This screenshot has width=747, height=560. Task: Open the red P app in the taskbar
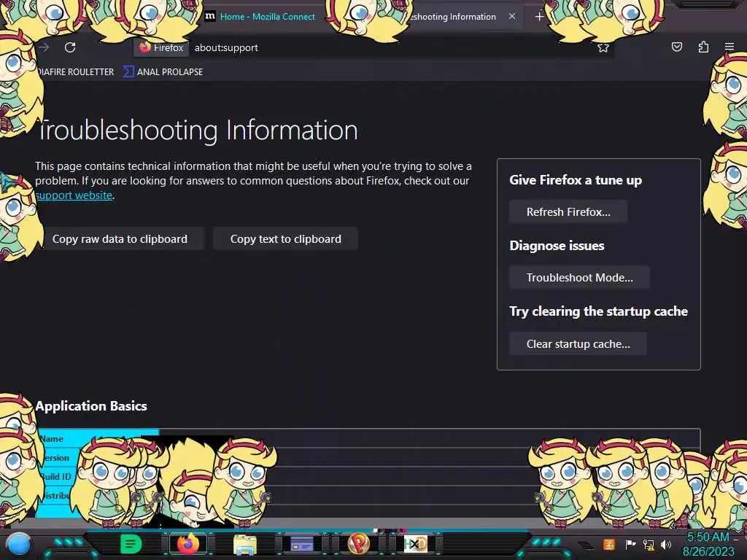(359, 543)
